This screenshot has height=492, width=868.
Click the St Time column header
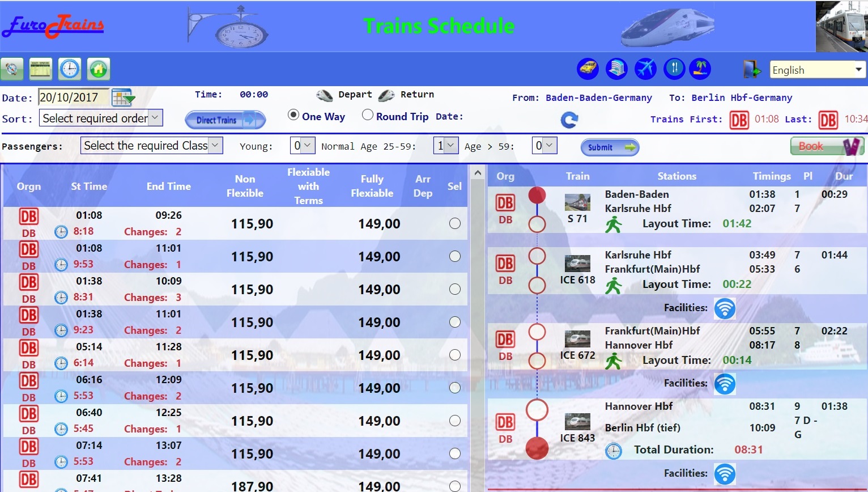pyautogui.click(x=89, y=186)
